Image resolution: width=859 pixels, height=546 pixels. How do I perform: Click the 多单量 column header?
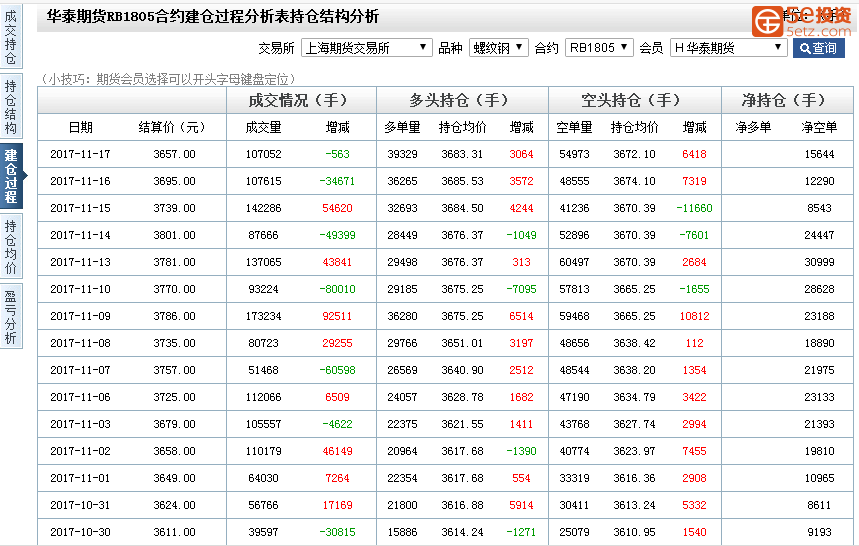pos(402,128)
